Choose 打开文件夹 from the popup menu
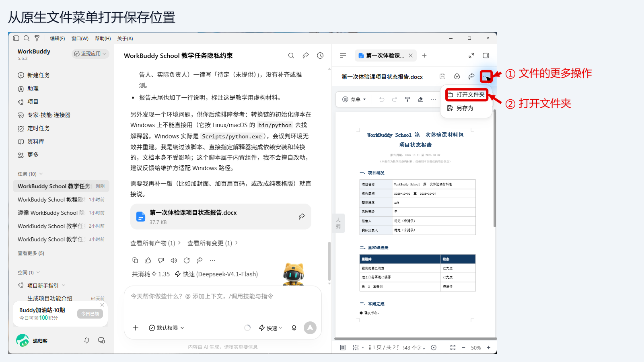 pyautogui.click(x=466, y=95)
